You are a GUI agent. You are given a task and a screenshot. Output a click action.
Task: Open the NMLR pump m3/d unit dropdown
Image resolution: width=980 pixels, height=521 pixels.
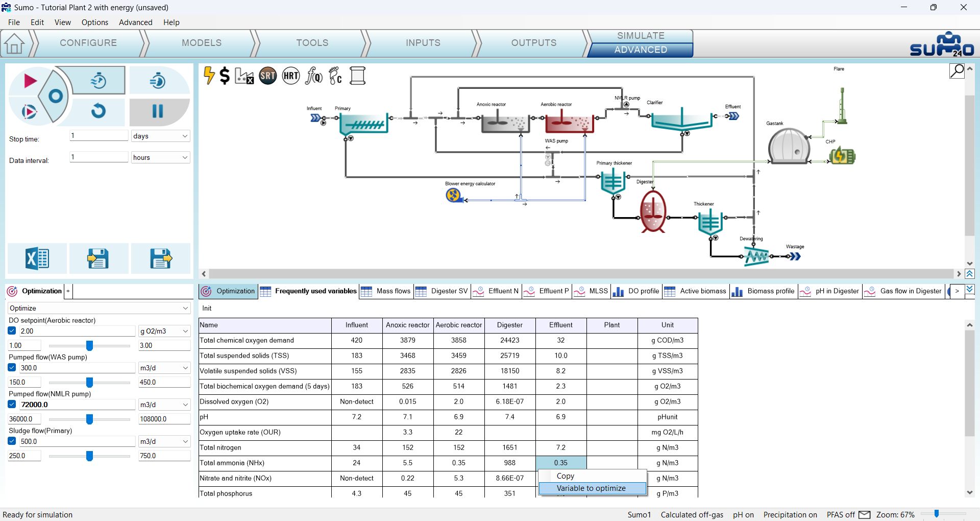pyautogui.click(x=164, y=405)
